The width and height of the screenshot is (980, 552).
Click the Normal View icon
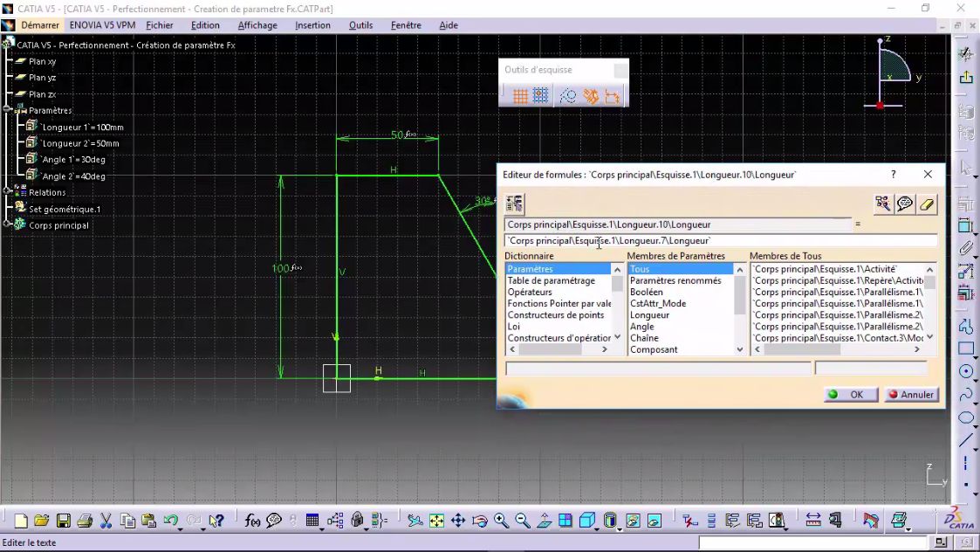click(x=545, y=521)
